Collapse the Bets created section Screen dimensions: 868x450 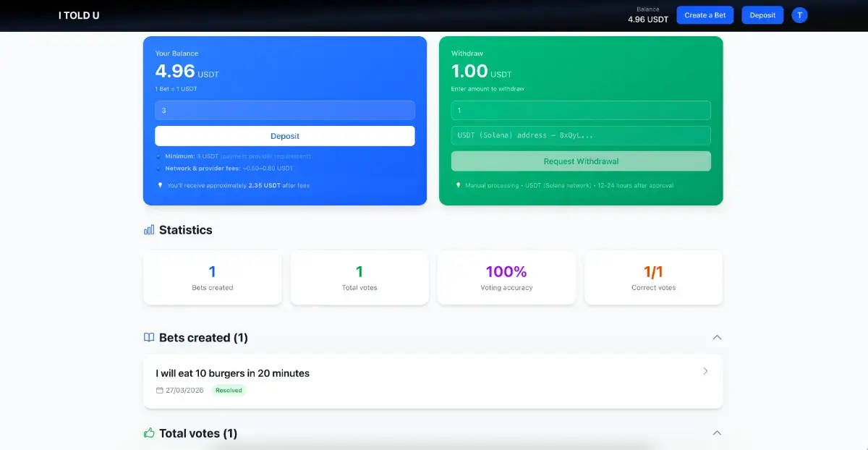coord(717,338)
